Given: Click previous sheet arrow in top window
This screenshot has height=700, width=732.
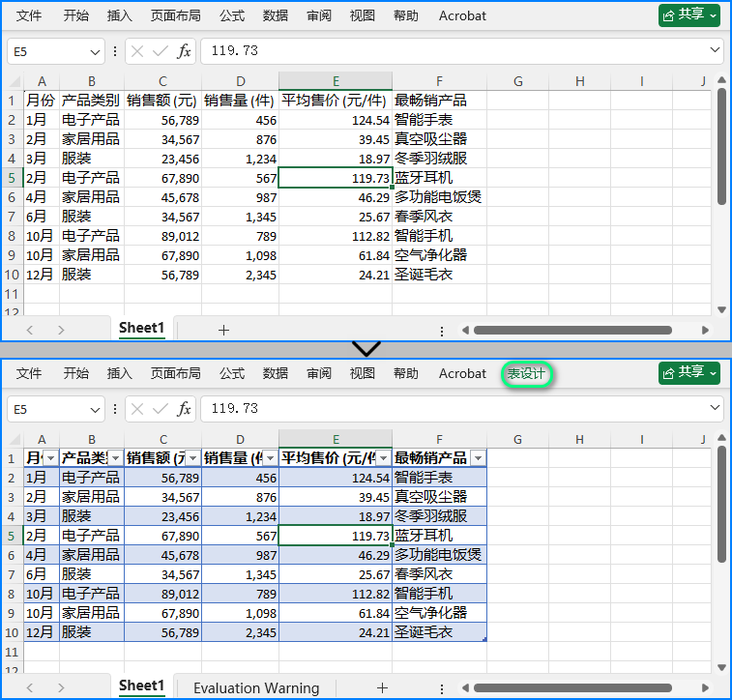Looking at the screenshot, I should click(30, 330).
